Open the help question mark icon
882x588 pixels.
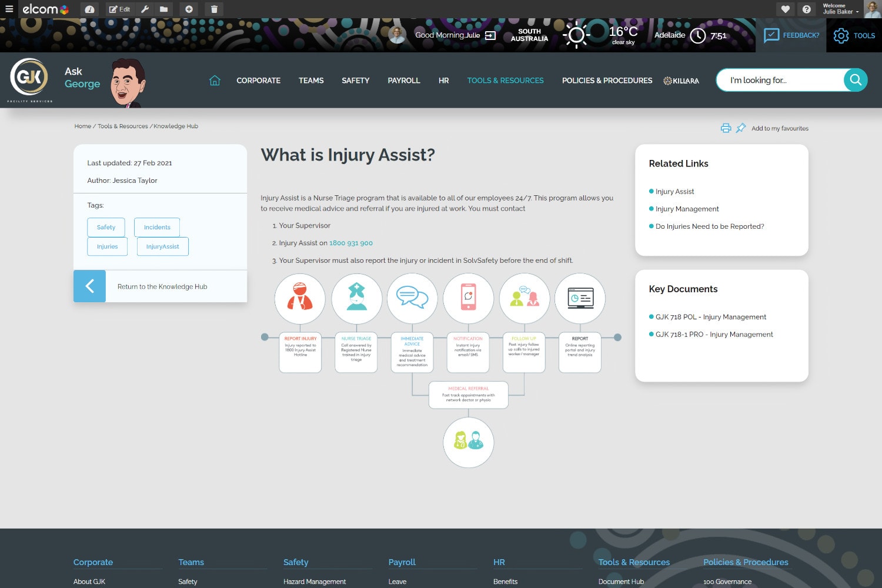[807, 9]
